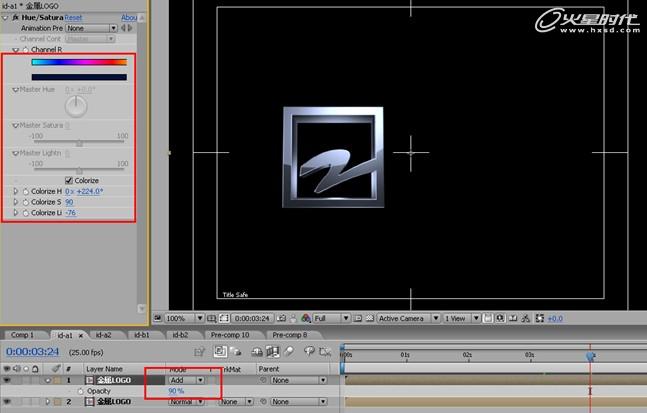Open layer 2 TrkMat None dropdown
This screenshot has height=413, width=647.
[236, 401]
